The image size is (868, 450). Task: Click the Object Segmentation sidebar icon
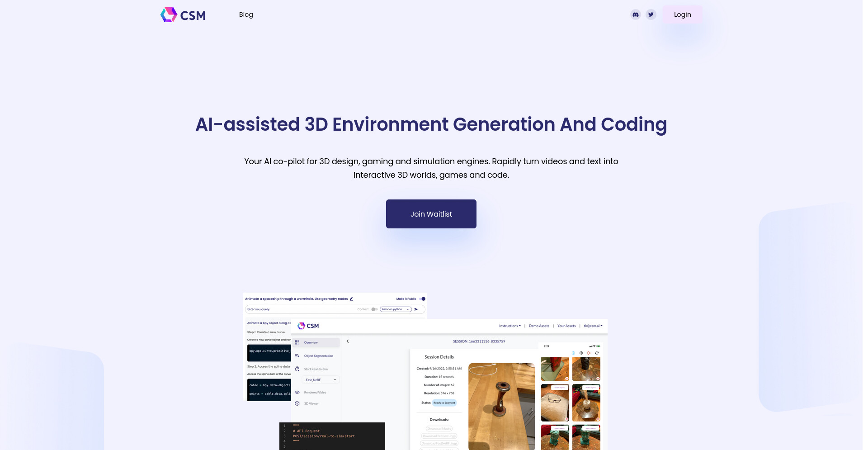coord(297,356)
